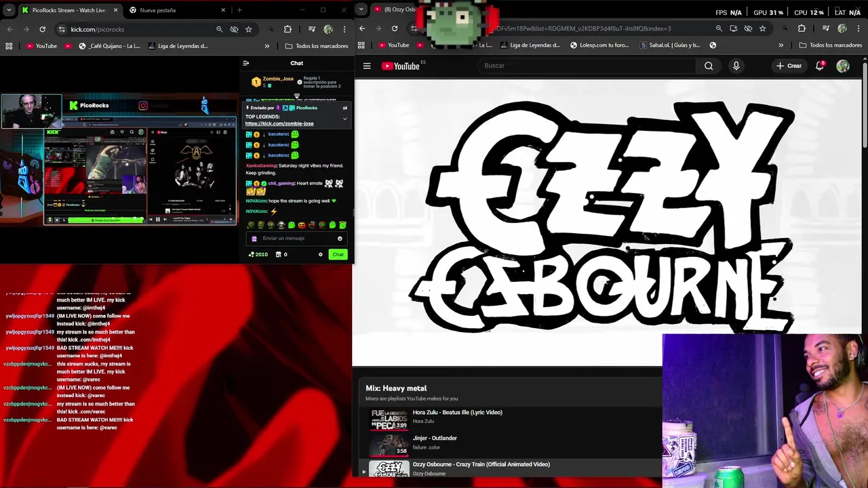Open YouTube notifications bell
Image resolution: width=868 pixels, height=488 pixels.
820,66
